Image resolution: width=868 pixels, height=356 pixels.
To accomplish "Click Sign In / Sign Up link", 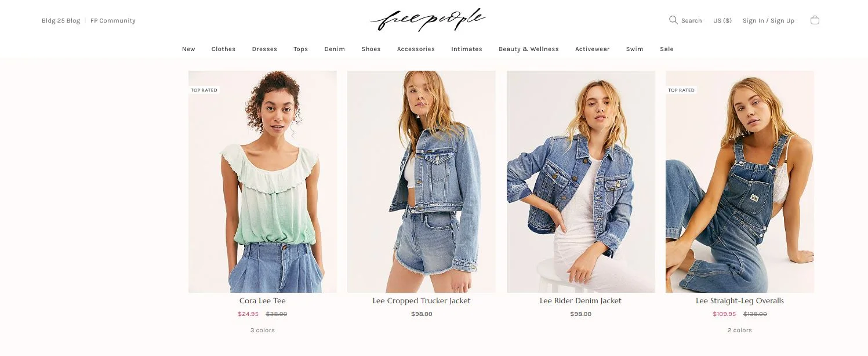I will (768, 20).
